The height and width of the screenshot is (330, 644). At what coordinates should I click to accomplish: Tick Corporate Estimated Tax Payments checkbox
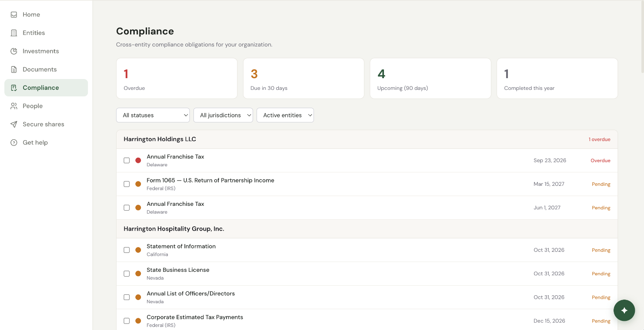click(x=127, y=321)
